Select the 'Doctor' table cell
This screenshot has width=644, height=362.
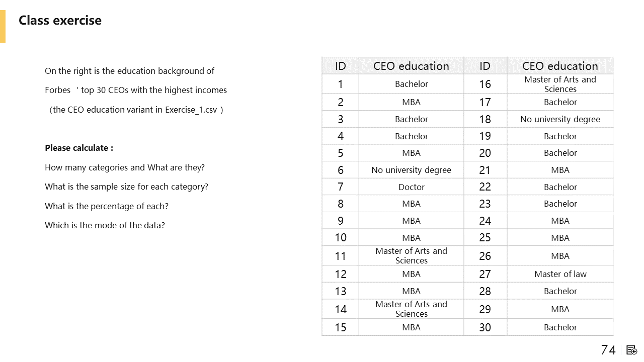[x=411, y=187]
